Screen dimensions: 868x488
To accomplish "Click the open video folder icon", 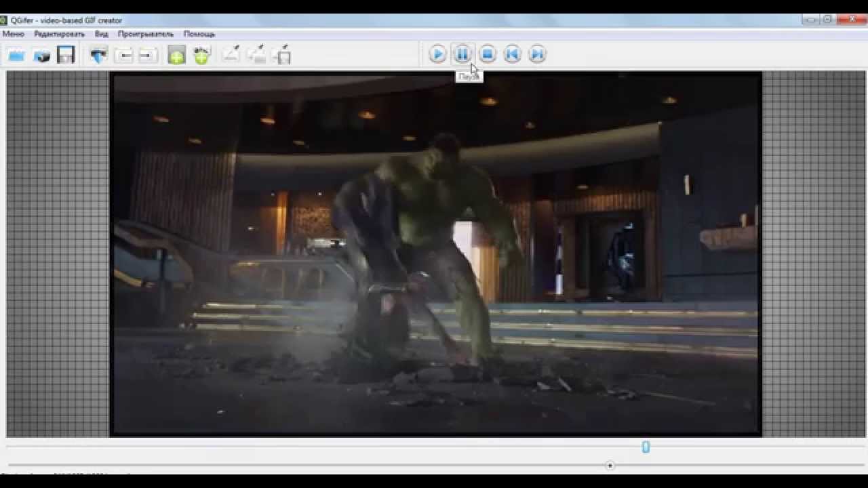I will pos(16,55).
